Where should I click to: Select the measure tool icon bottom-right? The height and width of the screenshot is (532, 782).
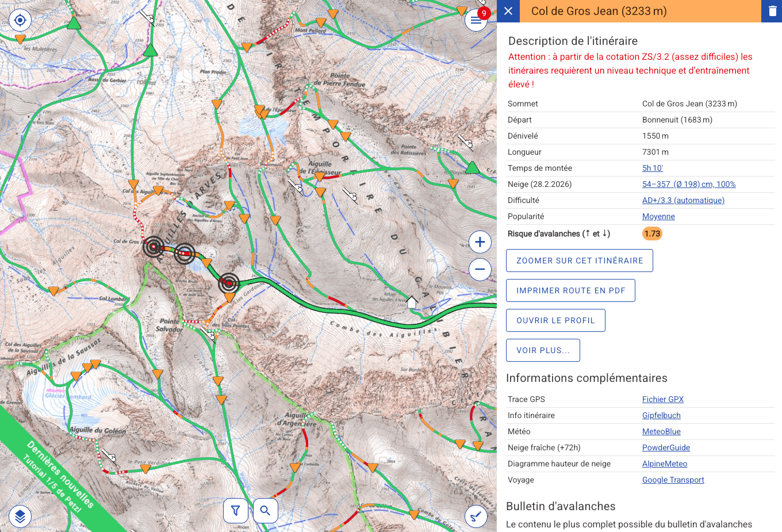pyautogui.click(x=476, y=516)
